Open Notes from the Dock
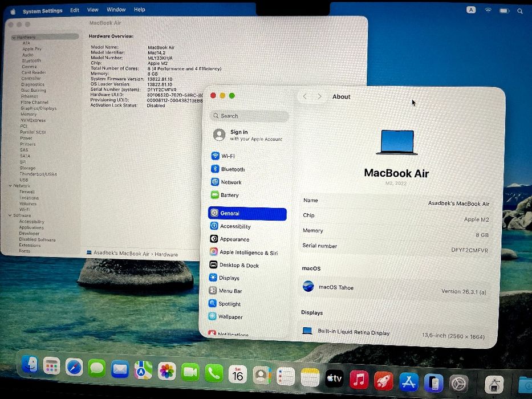 pyautogui.click(x=310, y=377)
